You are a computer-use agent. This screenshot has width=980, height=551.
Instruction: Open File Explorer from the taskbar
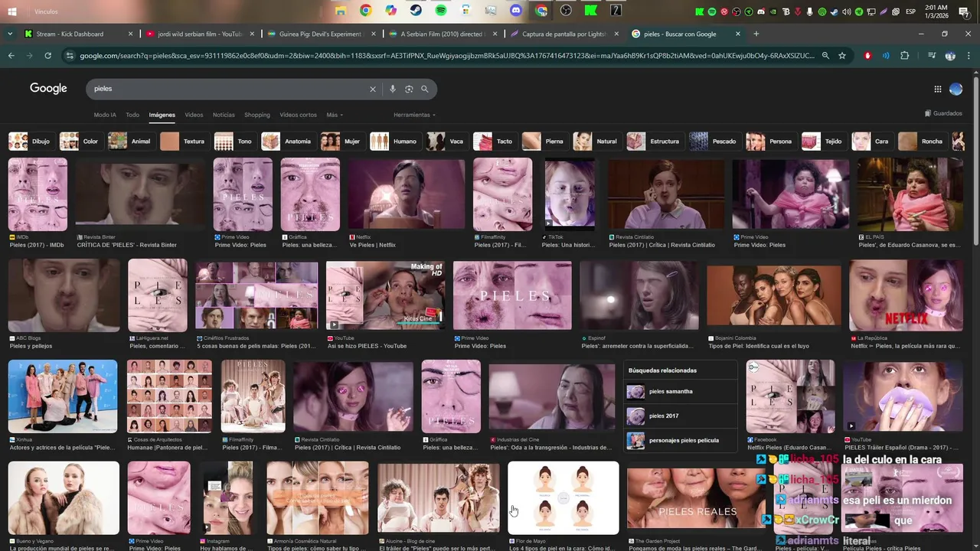341,11
